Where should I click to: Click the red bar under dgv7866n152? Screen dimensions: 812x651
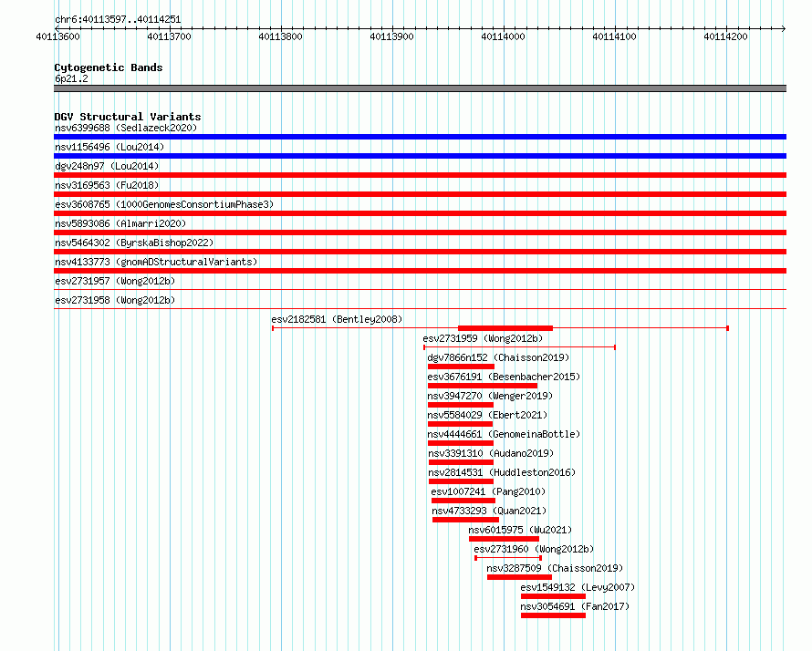point(461,367)
